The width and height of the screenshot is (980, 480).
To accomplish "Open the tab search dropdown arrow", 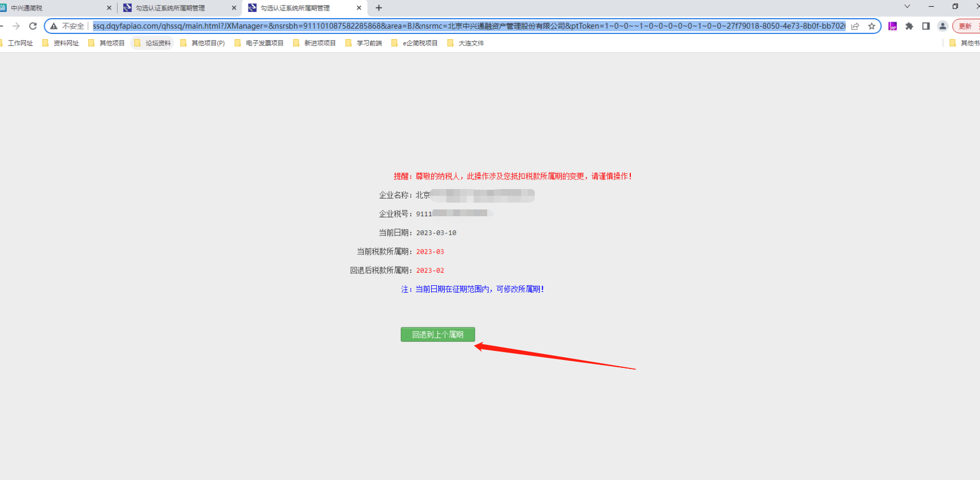I will tap(907, 7).
